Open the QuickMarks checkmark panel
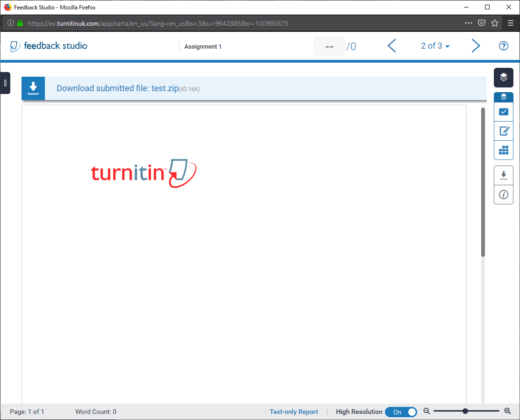Image resolution: width=520 pixels, height=420 pixels. 504,112
